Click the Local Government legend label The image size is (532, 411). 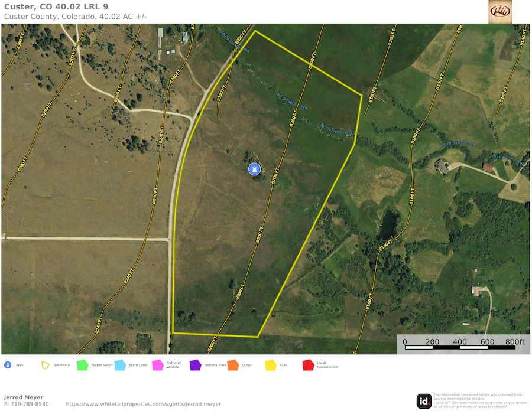(x=327, y=366)
